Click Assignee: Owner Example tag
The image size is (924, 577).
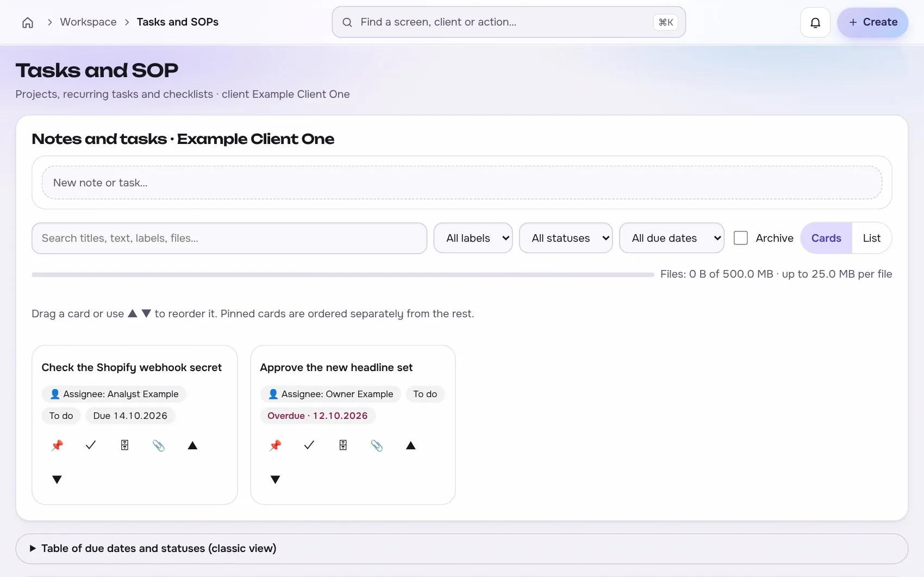330,394
